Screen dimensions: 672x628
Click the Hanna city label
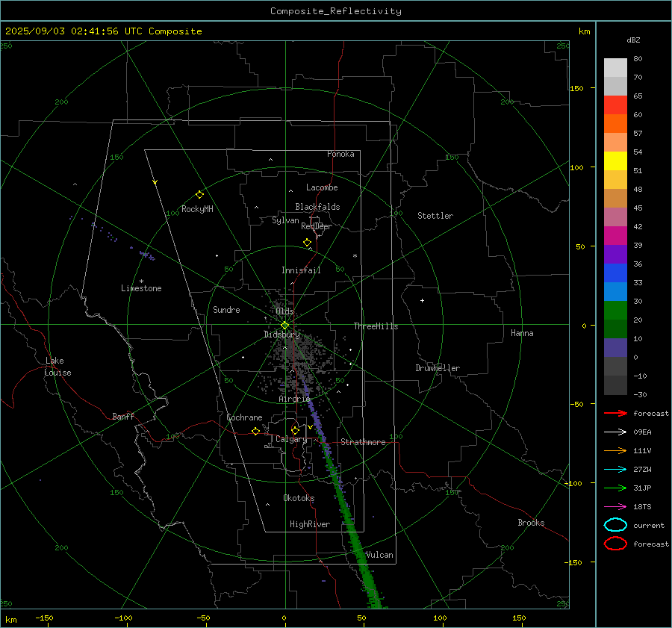(x=522, y=333)
